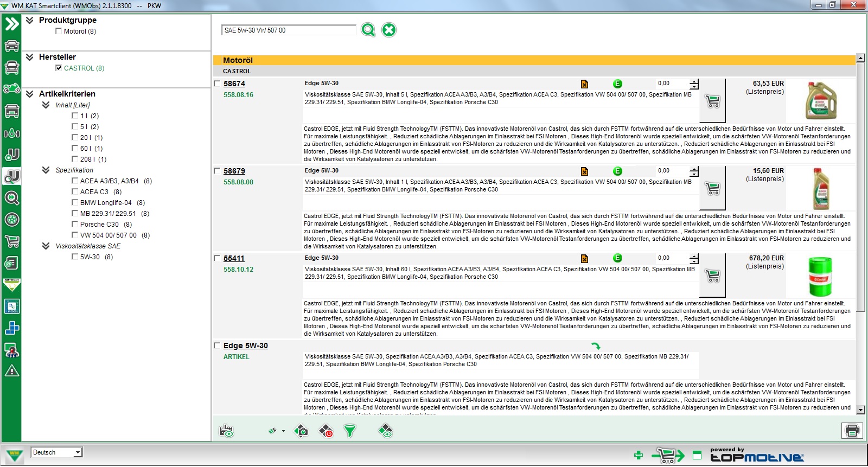
Task: Select the highlighted magnet search icon
Action: tap(12, 176)
